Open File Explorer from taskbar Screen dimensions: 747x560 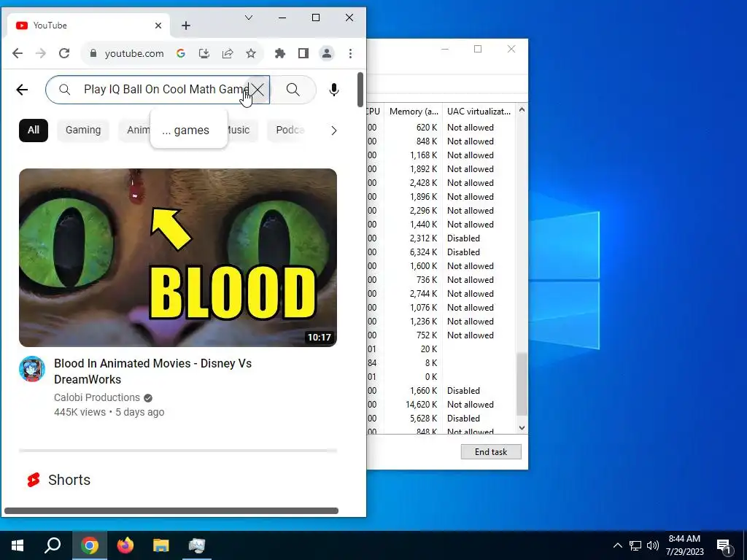click(x=161, y=545)
